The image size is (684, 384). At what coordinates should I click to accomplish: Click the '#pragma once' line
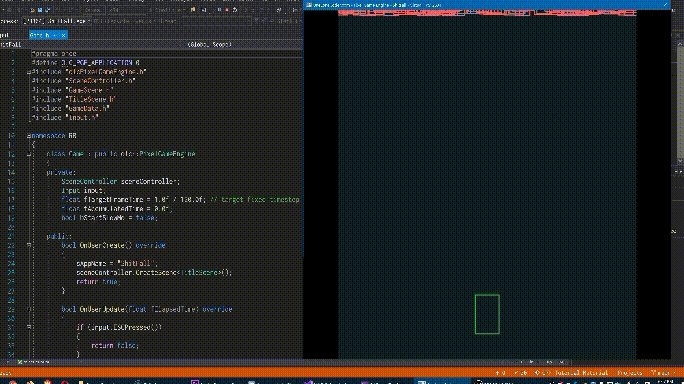(54, 54)
